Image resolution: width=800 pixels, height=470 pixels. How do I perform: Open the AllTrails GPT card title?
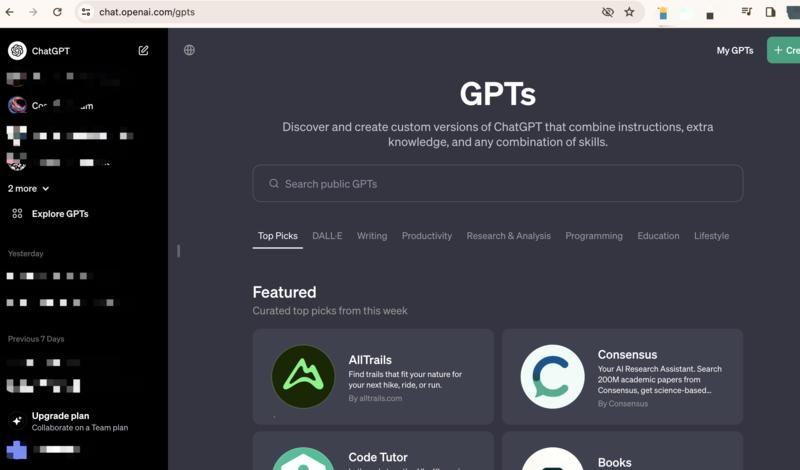(x=370, y=360)
